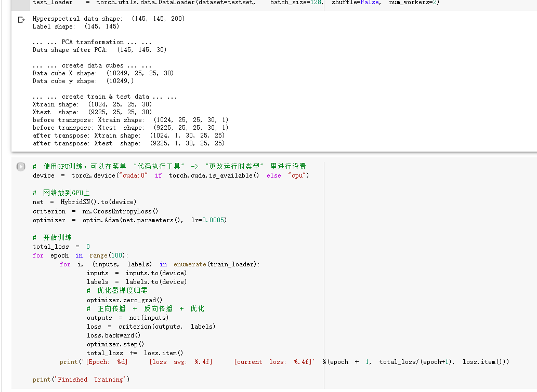Click the 'criterion(outputs, labels)' loss line
Image resolution: width=537 pixels, height=392 pixels.
click(x=151, y=327)
